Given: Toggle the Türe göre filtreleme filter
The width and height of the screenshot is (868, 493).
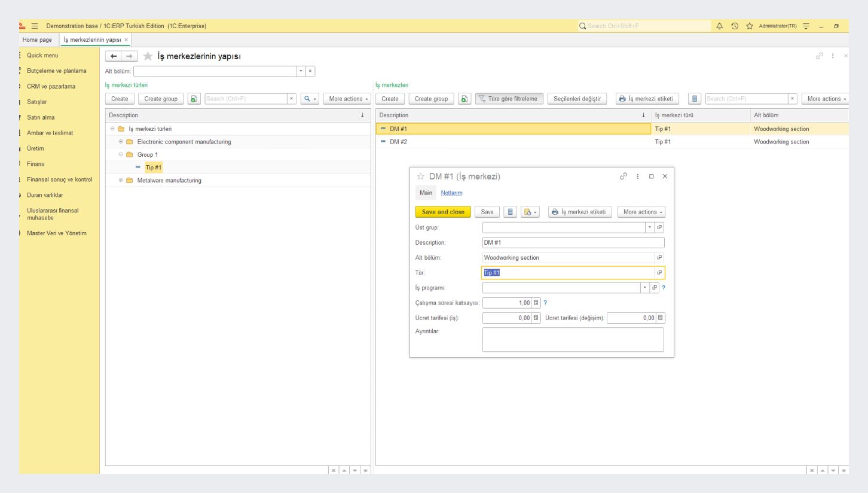Looking at the screenshot, I should 509,99.
